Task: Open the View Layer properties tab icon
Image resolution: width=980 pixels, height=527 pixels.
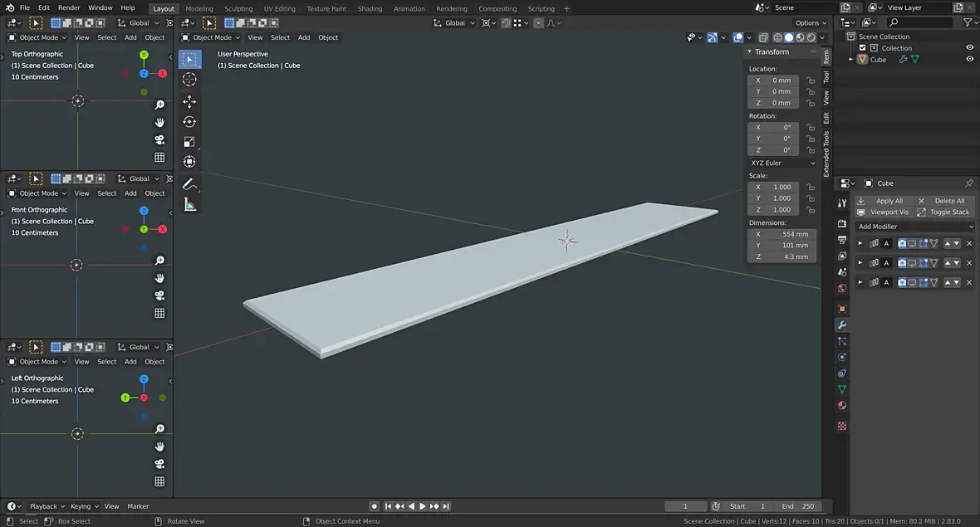Action: [842, 256]
